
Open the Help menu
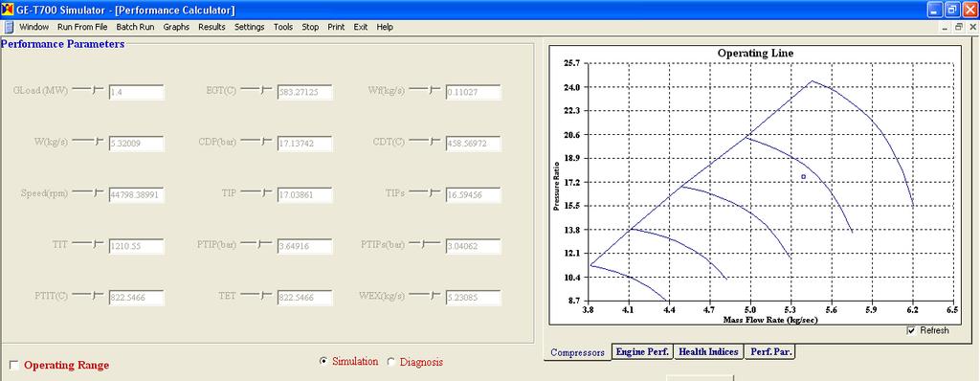click(385, 27)
